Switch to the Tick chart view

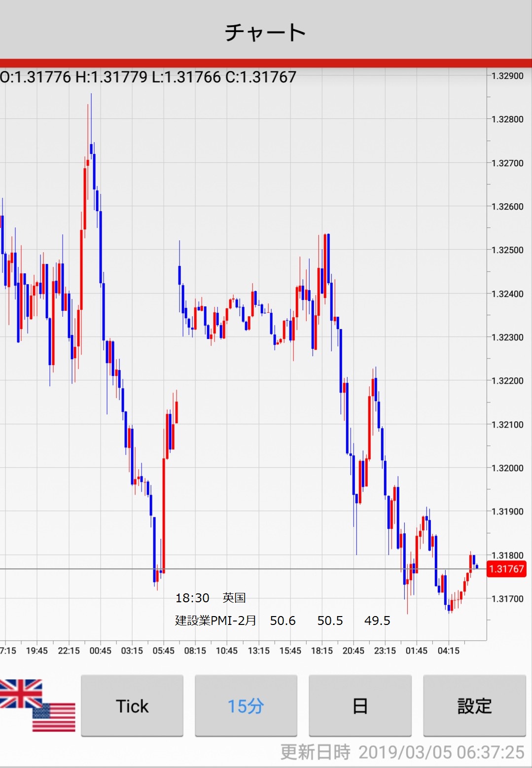click(x=132, y=706)
